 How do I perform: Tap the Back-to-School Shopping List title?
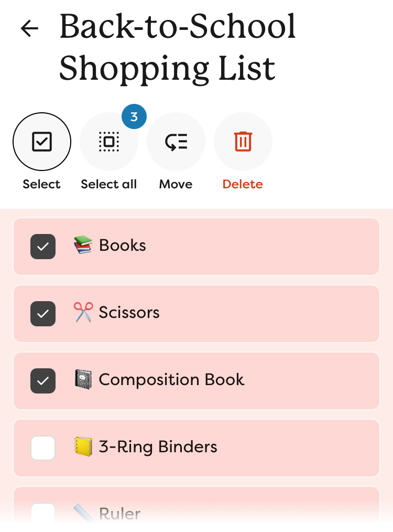pos(178,47)
